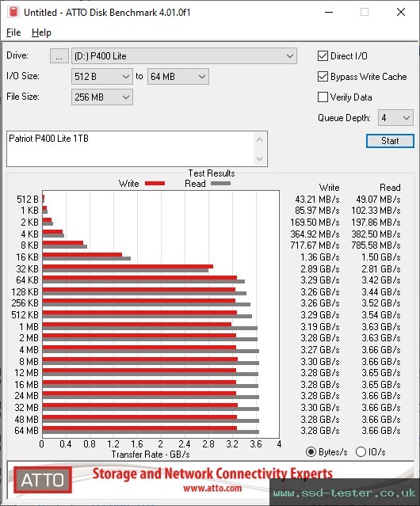Click the Transfer Rate - GB/s axis label
The width and height of the screenshot is (420, 506).
(x=151, y=455)
